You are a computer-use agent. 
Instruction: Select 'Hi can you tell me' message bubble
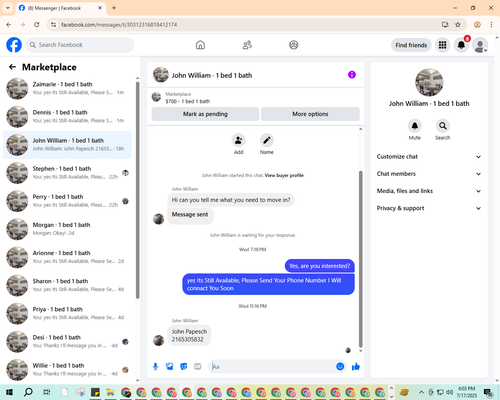click(x=231, y=200)
